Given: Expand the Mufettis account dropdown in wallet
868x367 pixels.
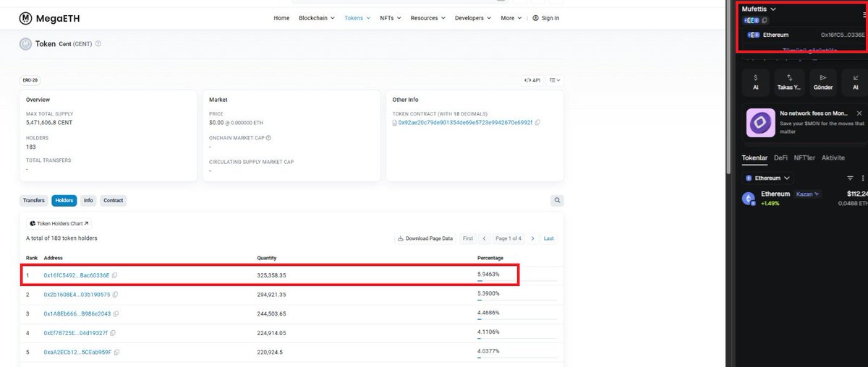Looking at the screenshot, I should [x=759, y=9].
